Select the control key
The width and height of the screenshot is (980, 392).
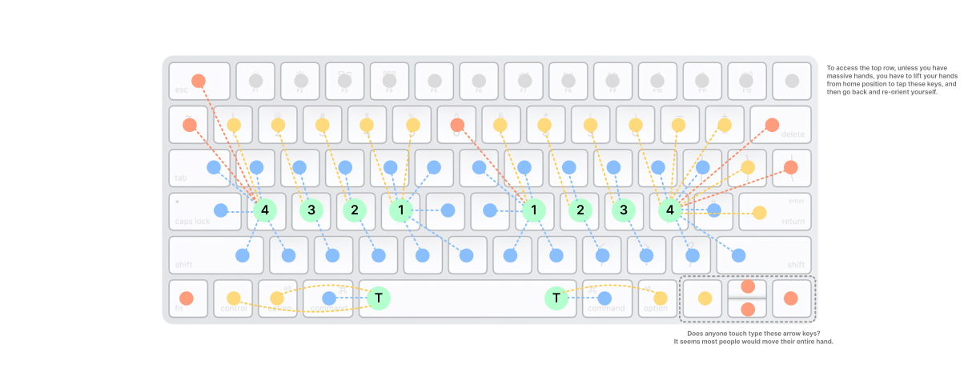click(x=233, y=298)
